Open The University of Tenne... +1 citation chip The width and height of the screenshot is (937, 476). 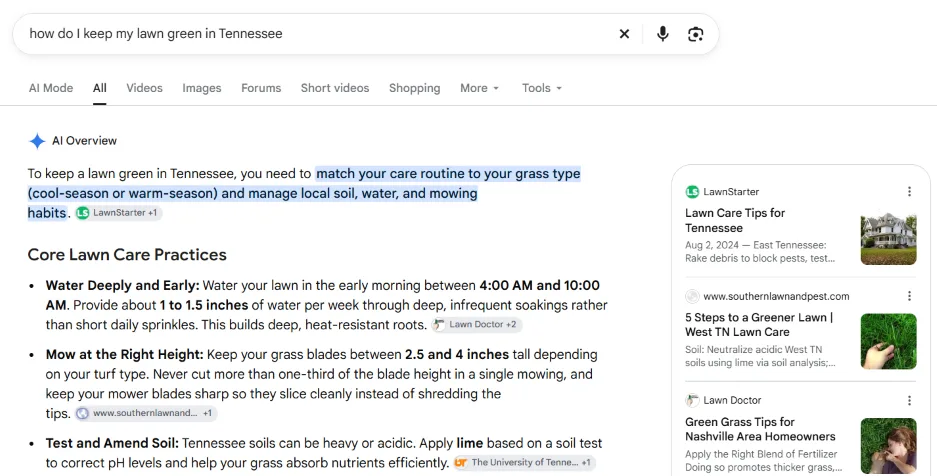[x=523, y=462]
